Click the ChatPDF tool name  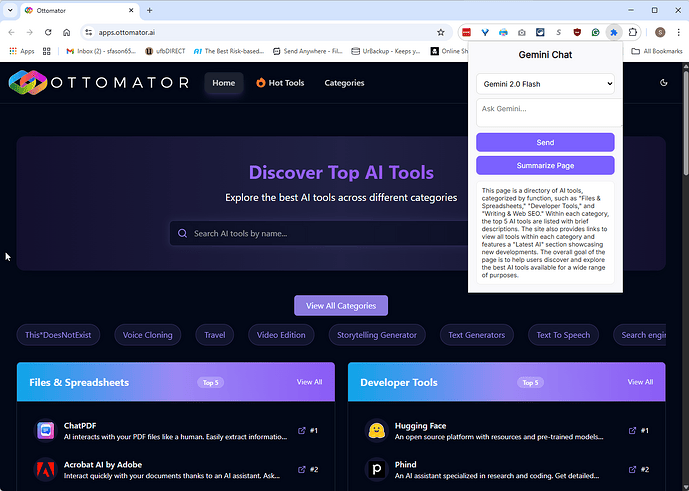click(80, 426)
